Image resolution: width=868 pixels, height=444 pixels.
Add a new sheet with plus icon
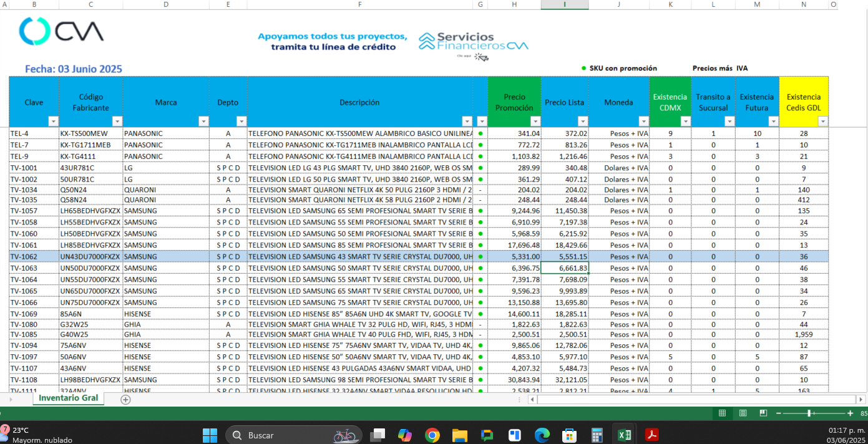pos(125,400)
